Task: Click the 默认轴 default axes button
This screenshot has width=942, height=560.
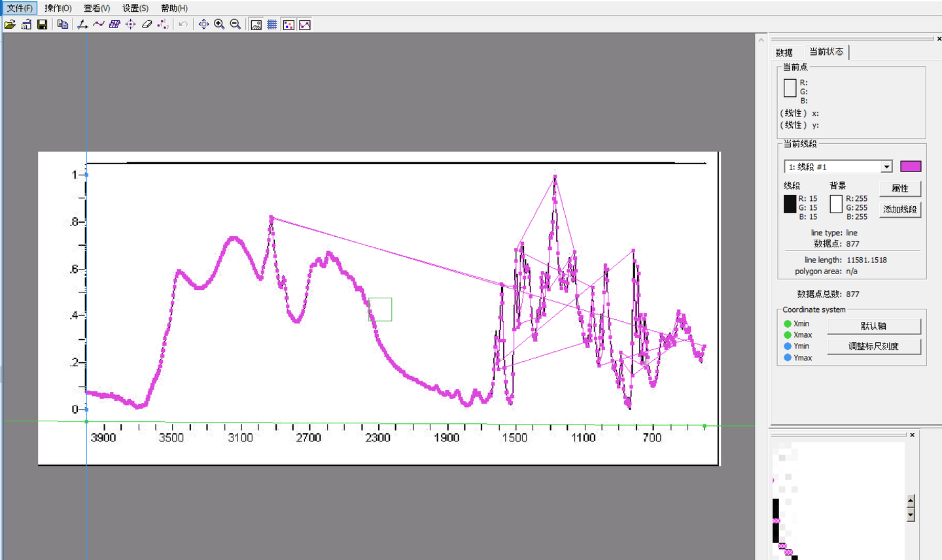Action: click(874, 326)
